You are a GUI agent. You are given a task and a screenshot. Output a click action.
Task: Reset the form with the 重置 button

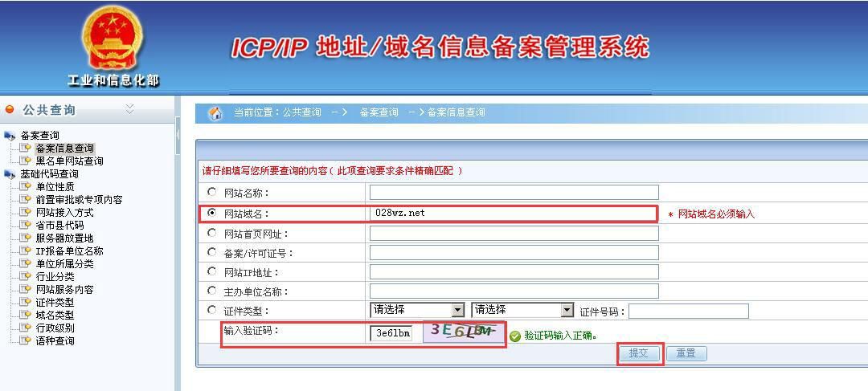pos(686,352)
